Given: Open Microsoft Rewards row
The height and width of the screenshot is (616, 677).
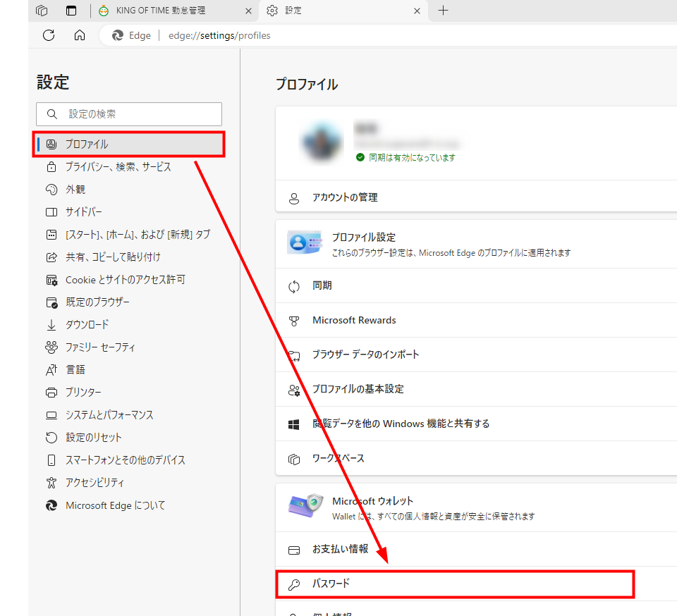Looking at the screenshot, I should [476, 320].
